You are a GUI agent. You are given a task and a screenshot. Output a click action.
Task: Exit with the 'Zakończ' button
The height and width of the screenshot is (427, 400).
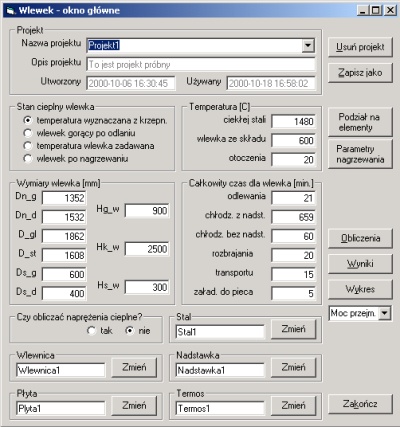pyautogui.click(x=360, y=404)
